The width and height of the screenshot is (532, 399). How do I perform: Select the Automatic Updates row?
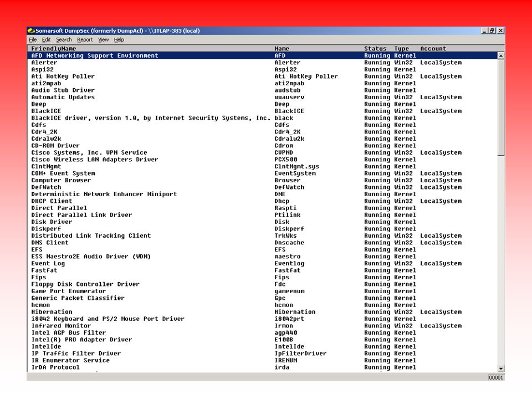262,97
